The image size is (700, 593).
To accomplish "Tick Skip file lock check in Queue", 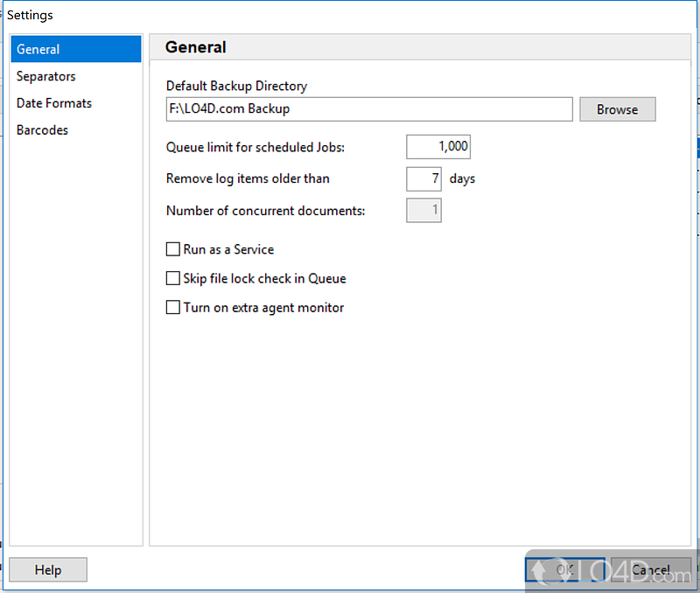I will (x=173, y=278).
